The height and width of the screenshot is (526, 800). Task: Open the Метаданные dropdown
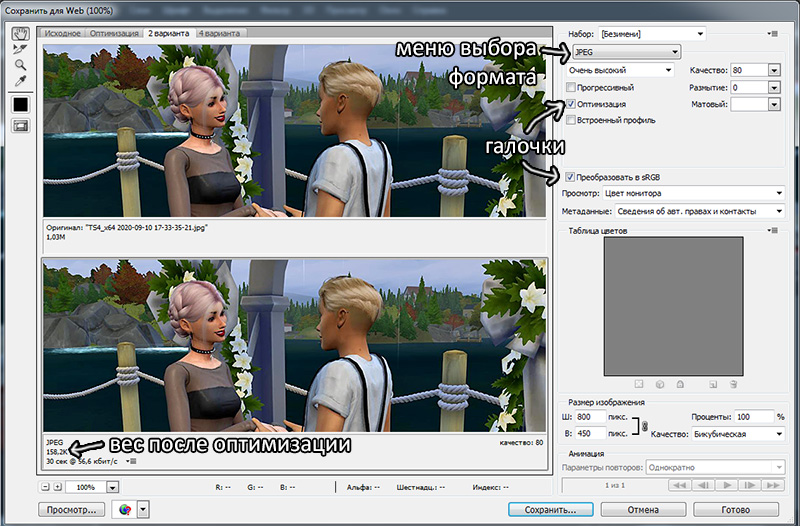point(699,211)
